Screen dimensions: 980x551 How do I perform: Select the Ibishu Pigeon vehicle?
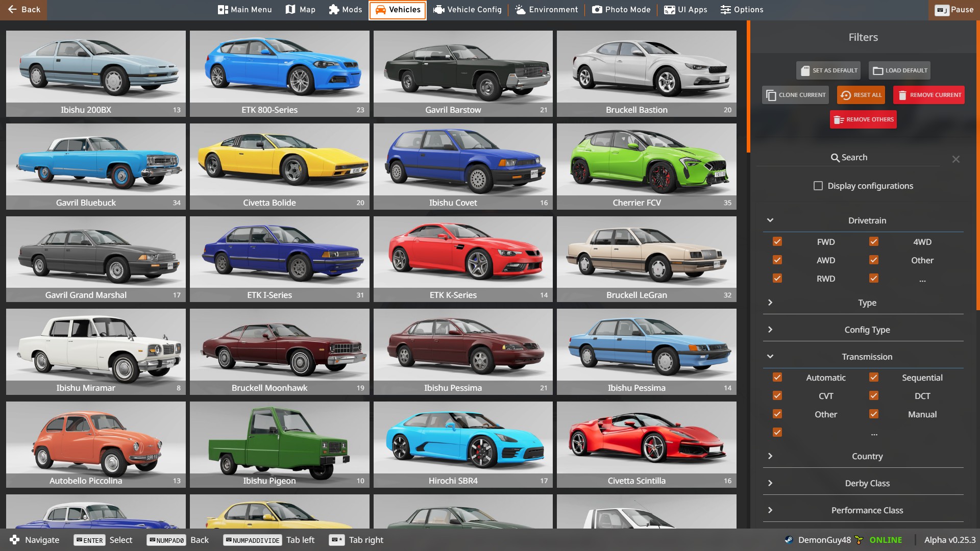280,444
